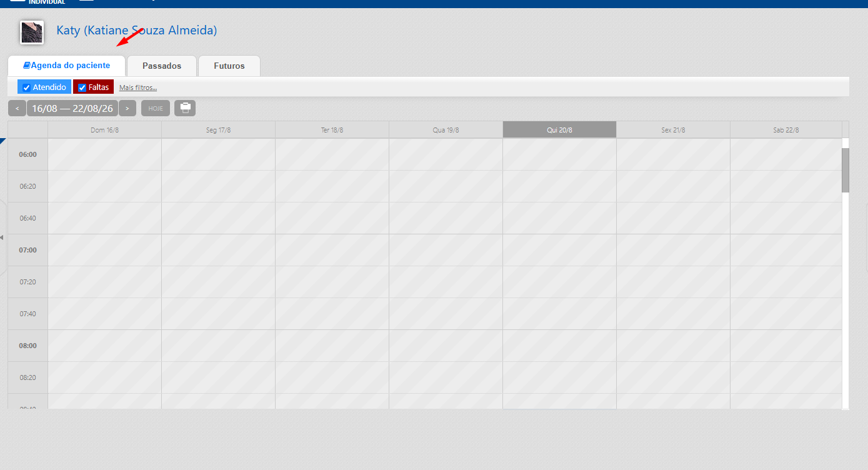Screen dimensions: 868x470
Task: Switch to the Futuros tab
Action: (x=229, y=66)
